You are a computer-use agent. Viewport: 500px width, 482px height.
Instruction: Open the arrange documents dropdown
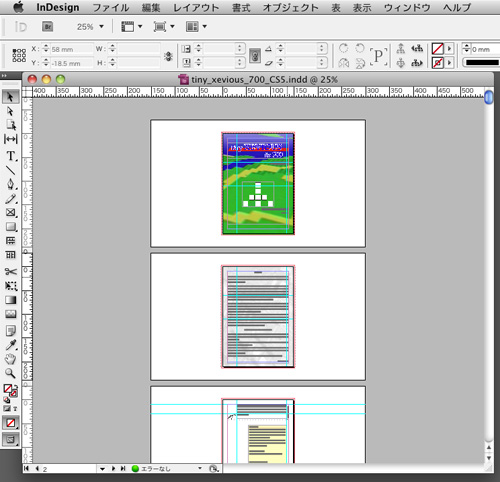pos(196,26)
